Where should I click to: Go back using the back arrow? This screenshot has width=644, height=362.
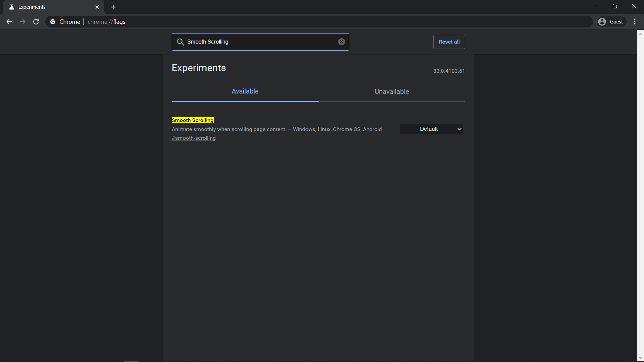coord(9,22)
